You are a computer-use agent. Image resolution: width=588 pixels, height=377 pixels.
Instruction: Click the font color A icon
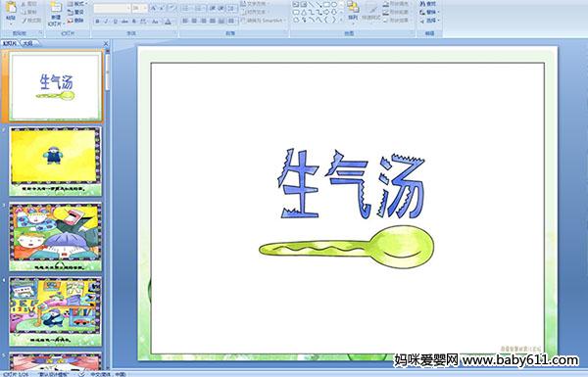pos(168,22)
